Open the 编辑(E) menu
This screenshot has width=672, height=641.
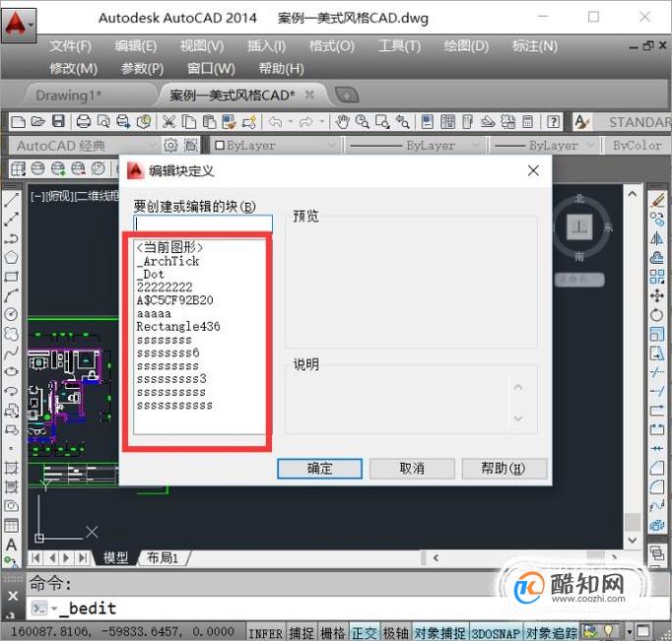tap(135, 46)
